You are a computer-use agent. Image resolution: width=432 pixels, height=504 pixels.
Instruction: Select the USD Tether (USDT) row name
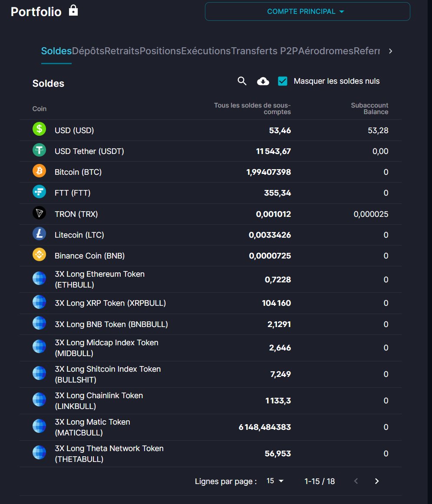click(x=89, y=151)
